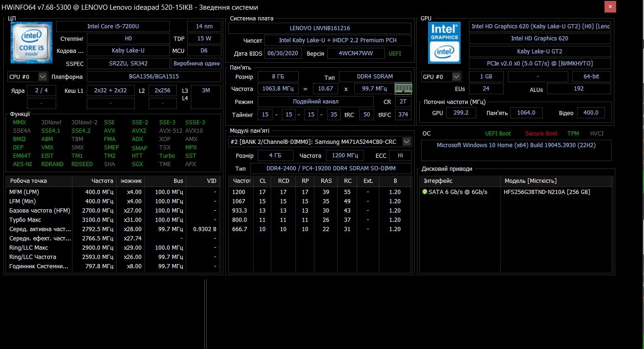The image size is (644, 349).
Task: Click the Подвійний канал mode field
Action: click(x=316, y=102)
